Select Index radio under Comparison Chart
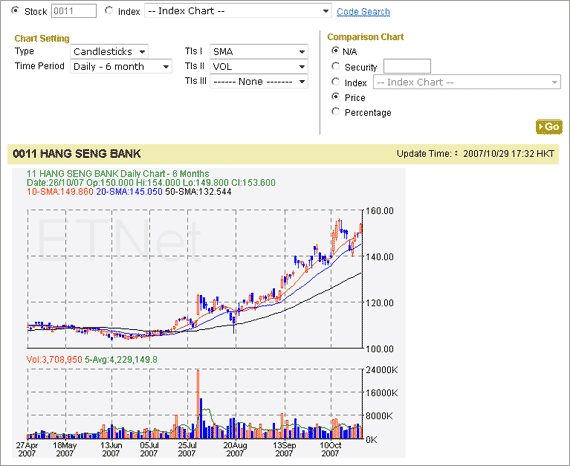This screenshot has height=466, width=570. [336, 81]
